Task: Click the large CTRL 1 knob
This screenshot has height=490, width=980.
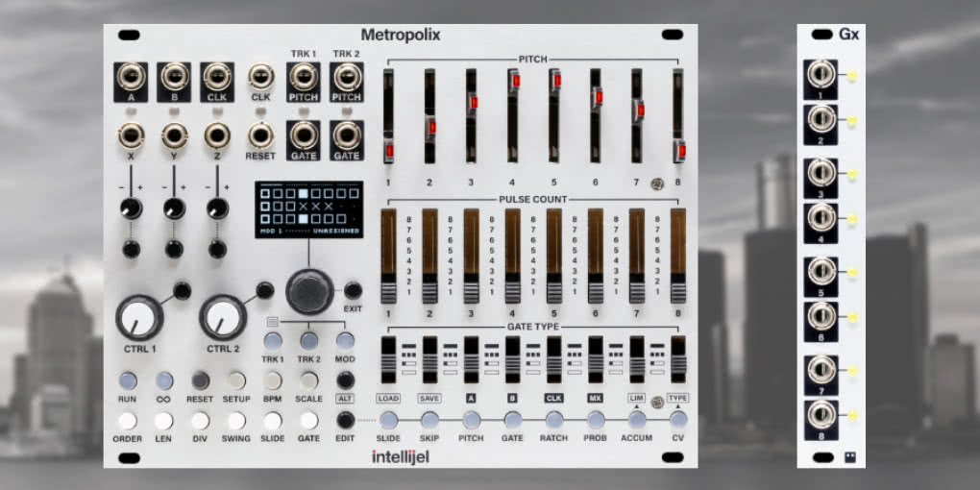Action: (138, 317)
